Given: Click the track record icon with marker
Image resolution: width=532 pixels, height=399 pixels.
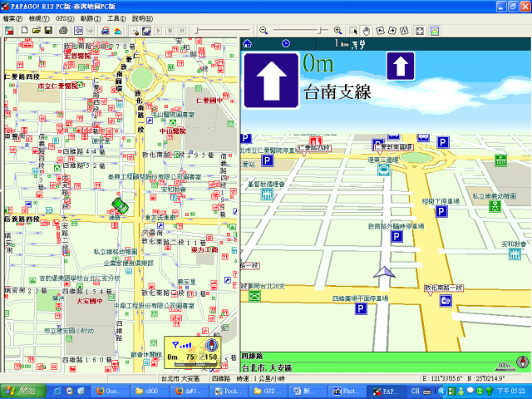Looking at the screenshot, I should point(135,31).
